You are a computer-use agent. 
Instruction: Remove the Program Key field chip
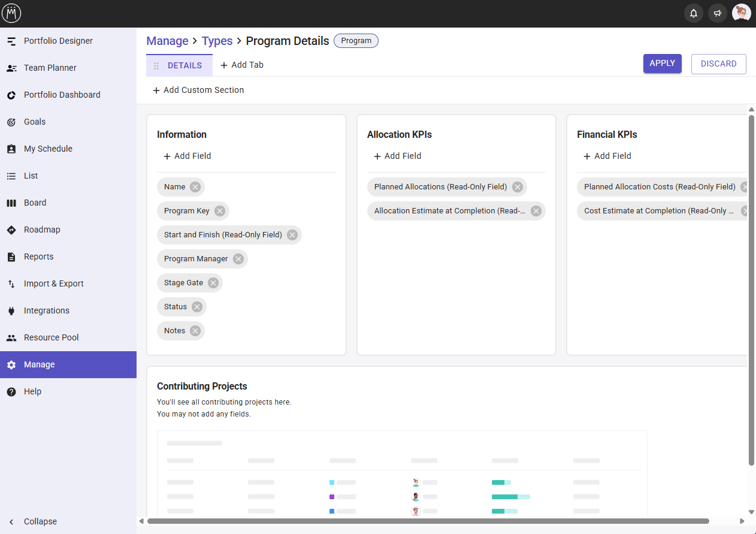click(x=220, y=211)
